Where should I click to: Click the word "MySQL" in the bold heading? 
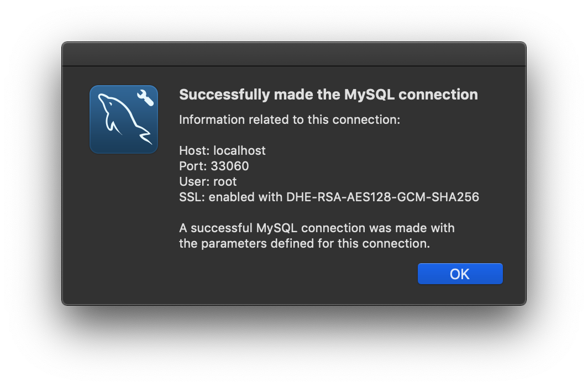tap(369, 95)
